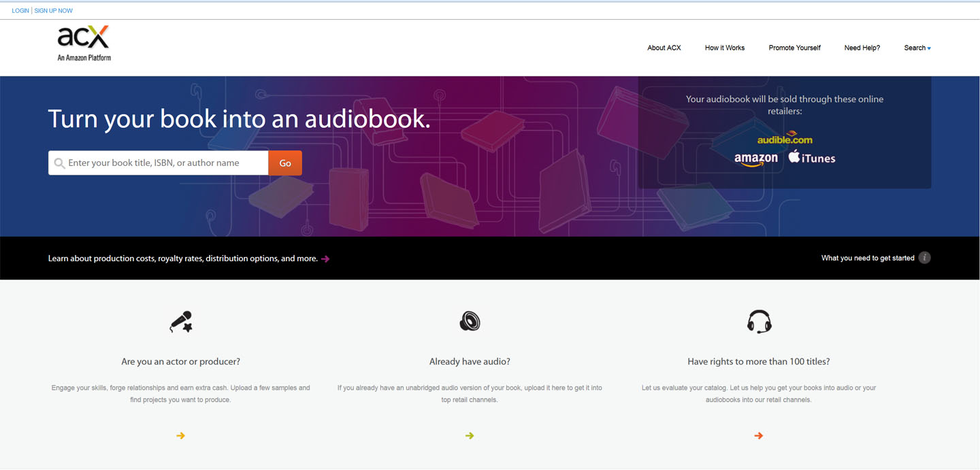This screenshot has height=470, width=980.
Task: Click the pink arrow after production costs text
Action: coord(325,258)
